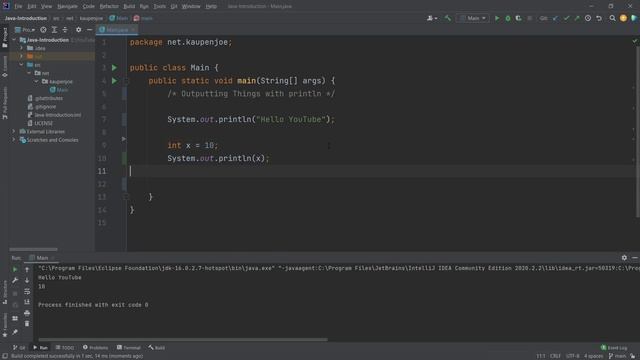Run Main with the green toolbar arrow
This screenshot has height=360, width=640.
[497, 18]
